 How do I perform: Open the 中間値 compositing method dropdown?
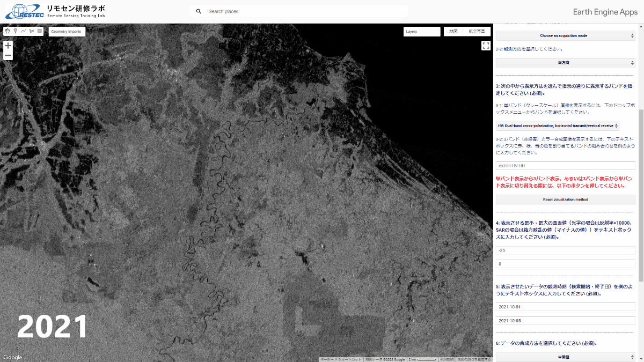point(566,357)
